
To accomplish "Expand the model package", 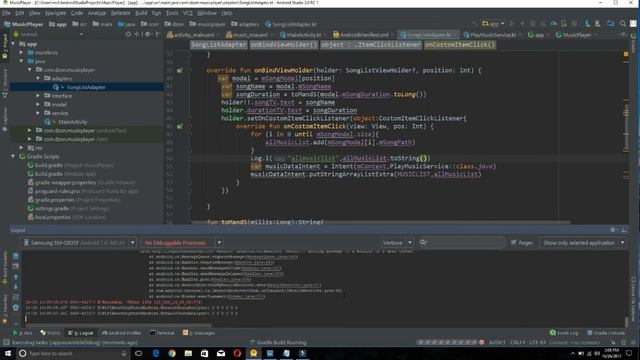I will (x=38, y=104).
